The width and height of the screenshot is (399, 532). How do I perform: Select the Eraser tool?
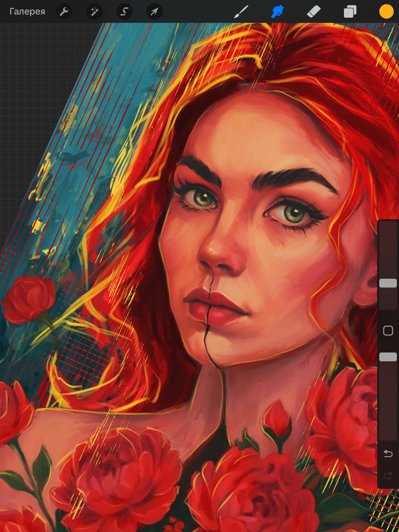313,12
